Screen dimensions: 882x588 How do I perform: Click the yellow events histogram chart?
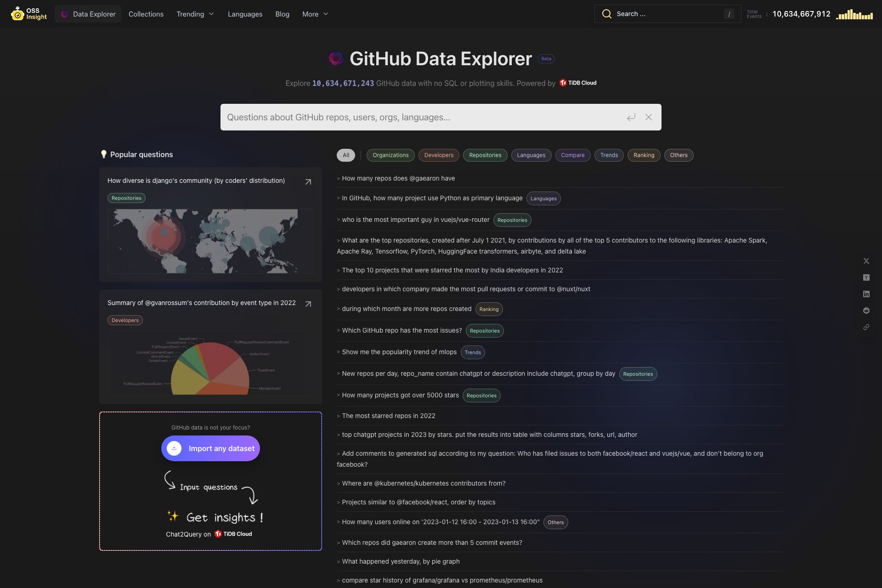click(x=855, y=14)
